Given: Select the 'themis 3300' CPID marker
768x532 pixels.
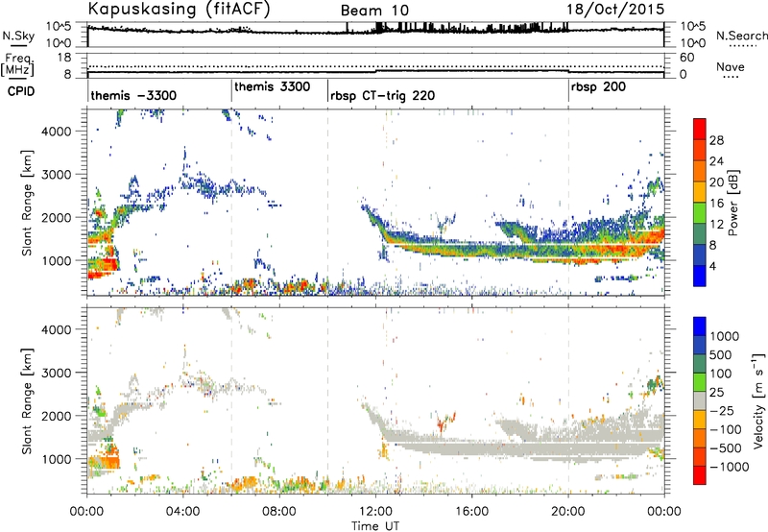Looking at the screenshot, I should click(273, 86).
